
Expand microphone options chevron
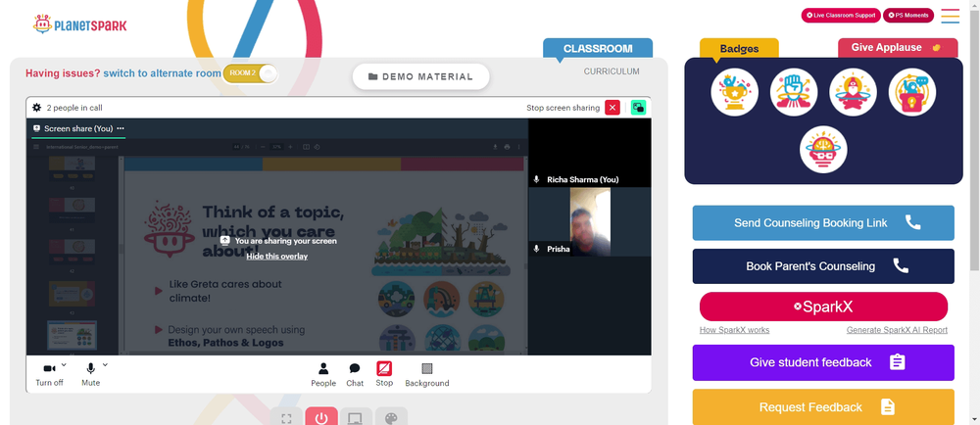[105, 365]
